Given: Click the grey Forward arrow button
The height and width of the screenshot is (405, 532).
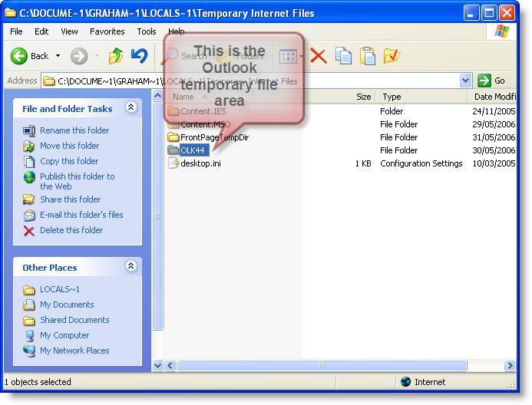Looking at the screenshot, I should tap(79, 56).
